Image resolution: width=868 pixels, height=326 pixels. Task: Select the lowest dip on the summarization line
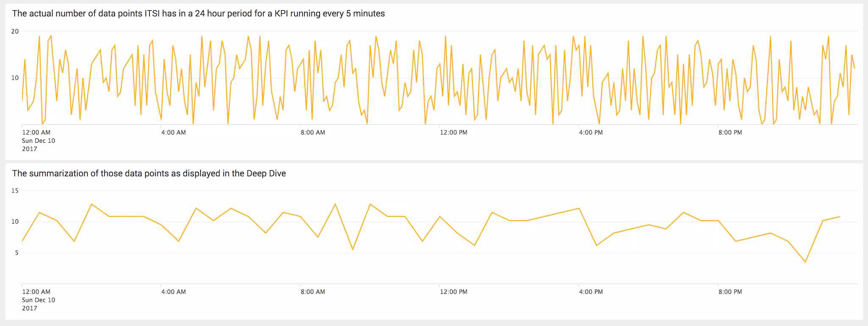(805, 262)
